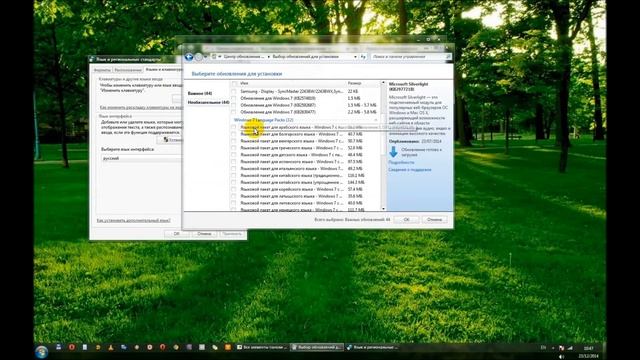Check the first 'Обновление для Windows 7' 1.5 МБ update
The height and width of the screenshot is (360, 640).
tap(234, 98)
